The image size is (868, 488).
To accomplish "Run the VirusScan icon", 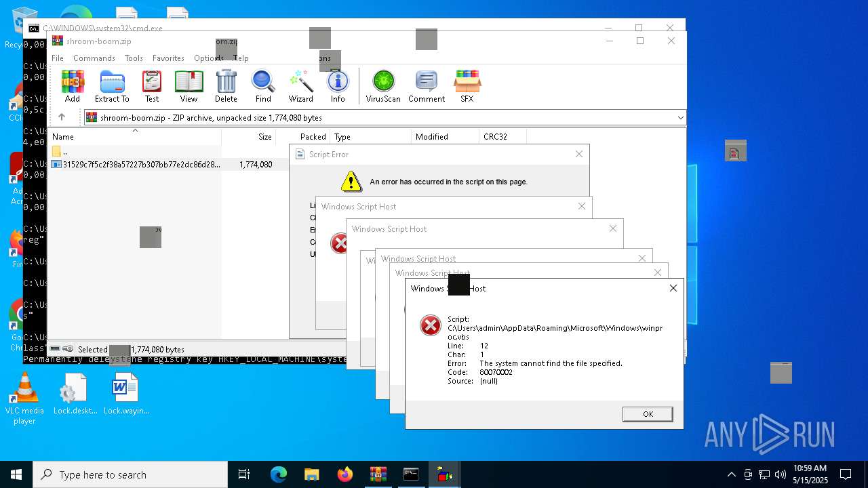I will pyautogui.click(x=383, y=87).
